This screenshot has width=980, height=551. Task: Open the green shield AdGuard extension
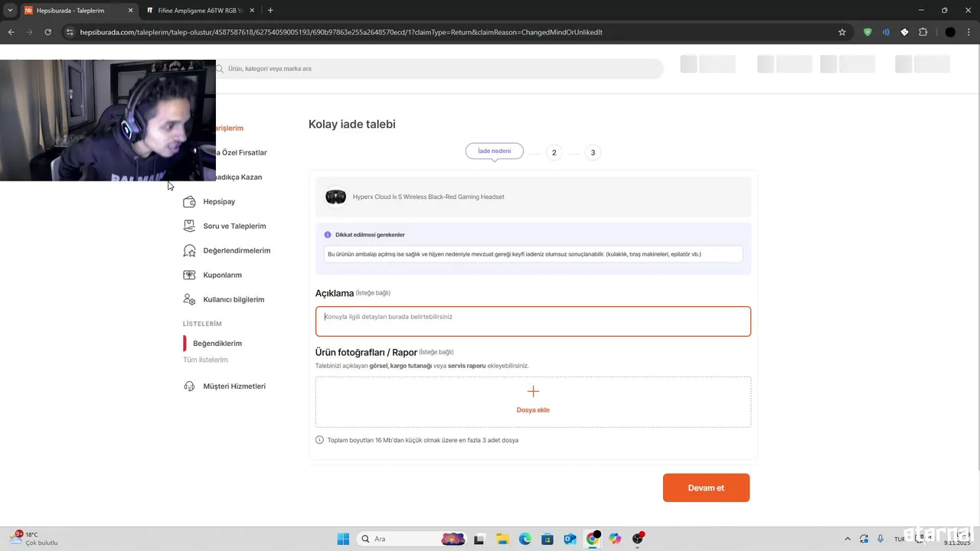[x=867, y=32]
